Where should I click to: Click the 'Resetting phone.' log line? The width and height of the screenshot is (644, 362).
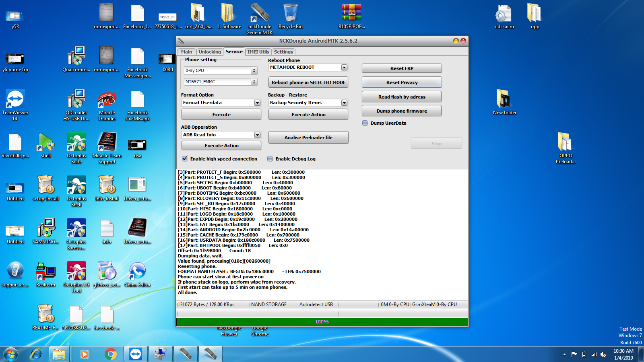(x=197, y=267)
